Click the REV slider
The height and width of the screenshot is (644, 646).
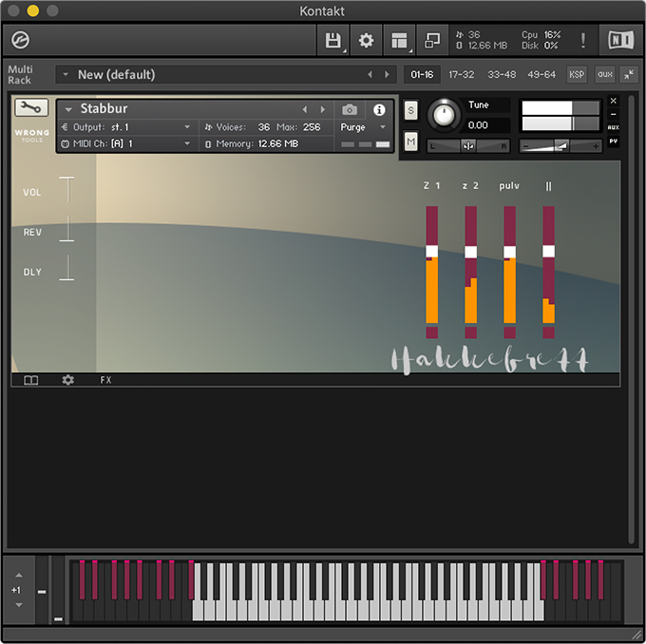(x=66, y=229)
